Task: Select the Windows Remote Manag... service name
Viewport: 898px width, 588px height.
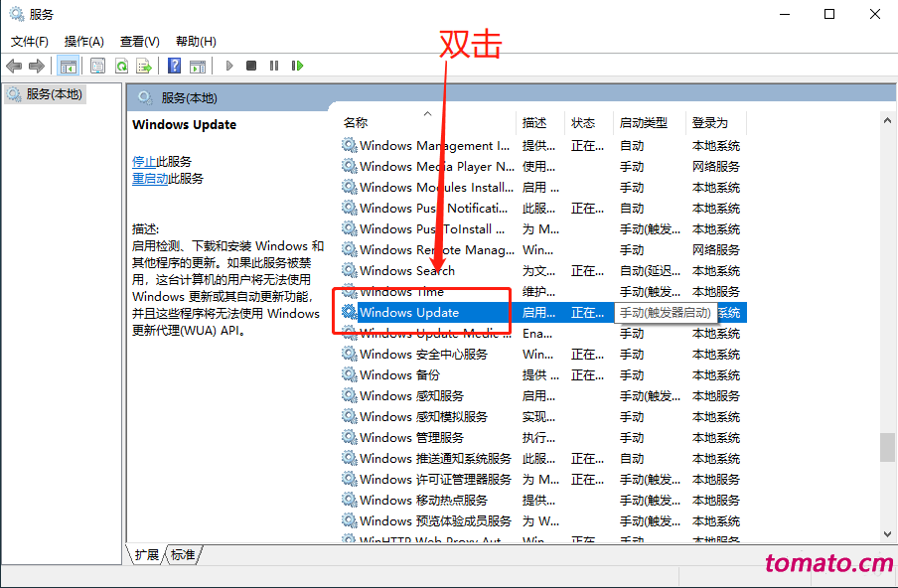Action: pyautogui.click(x=437, y=250)
